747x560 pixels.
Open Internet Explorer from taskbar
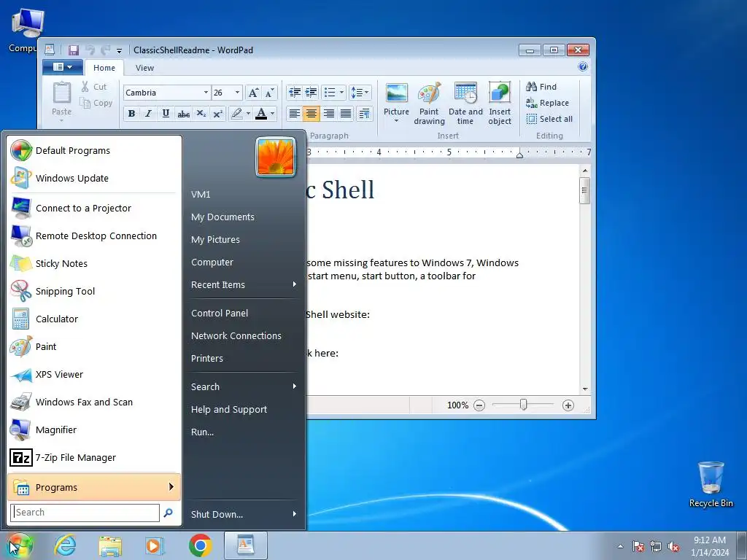pos(65,545)
